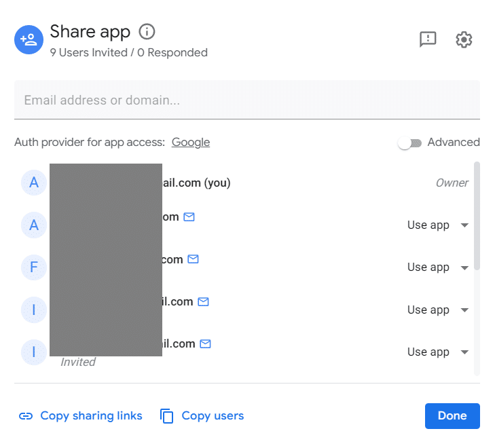Click the blue add-user icon beside Share app
Screen dimensions: 495x448
tap(29, 40)
